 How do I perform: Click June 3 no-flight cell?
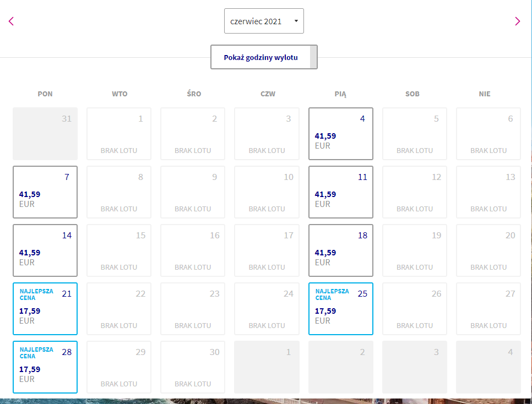tap(267, 134)
